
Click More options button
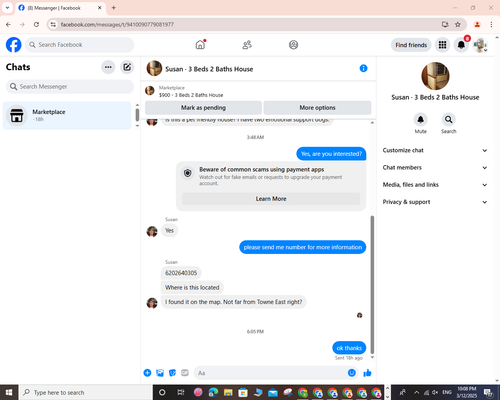pyautogui.click(x=317, y=108)
